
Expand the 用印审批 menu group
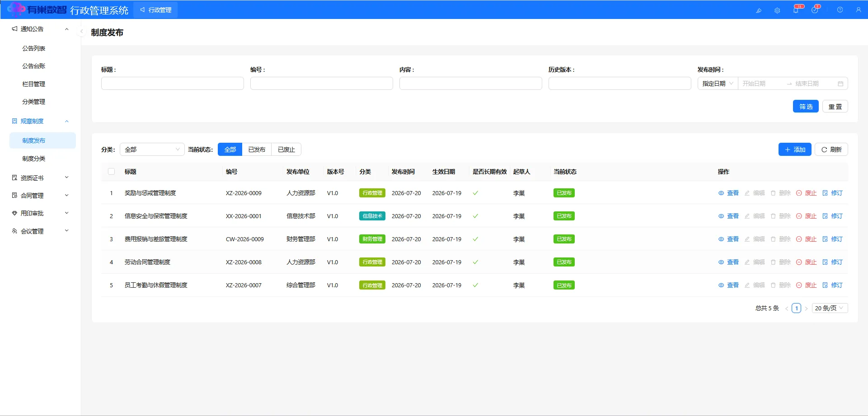41,213
